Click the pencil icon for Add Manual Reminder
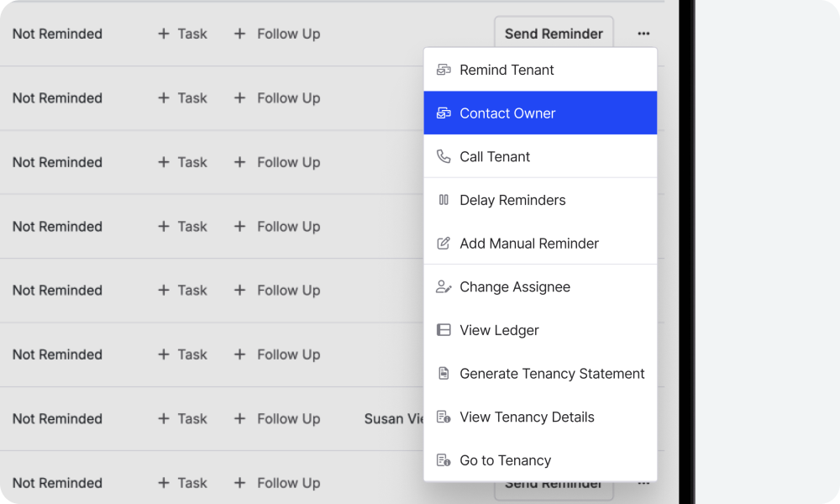This screenshot has height=504, width=840. coord(444,244)
